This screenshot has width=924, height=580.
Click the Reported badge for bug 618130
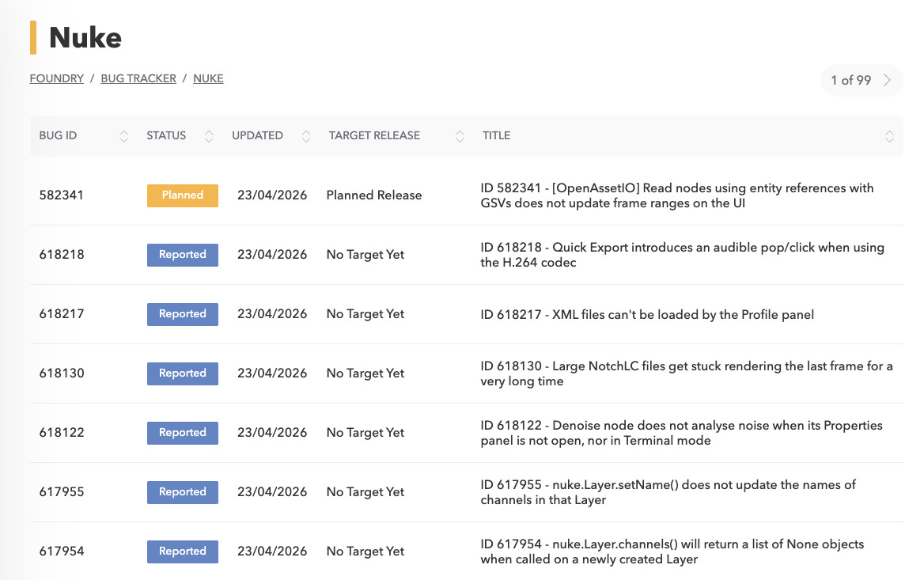coord(183,373)
